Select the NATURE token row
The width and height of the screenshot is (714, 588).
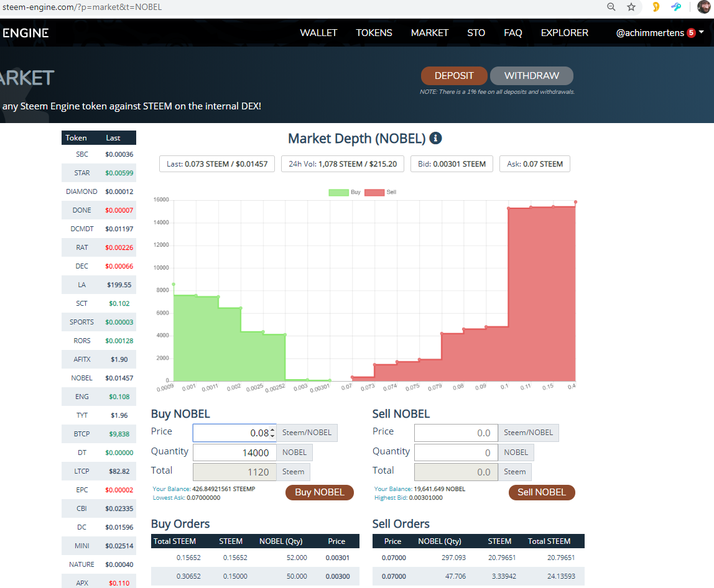click(99, 565)
